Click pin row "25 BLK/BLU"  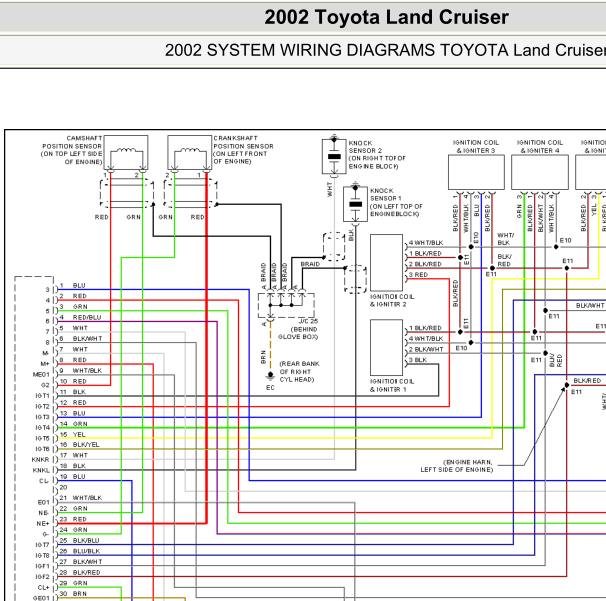point(80,540)
